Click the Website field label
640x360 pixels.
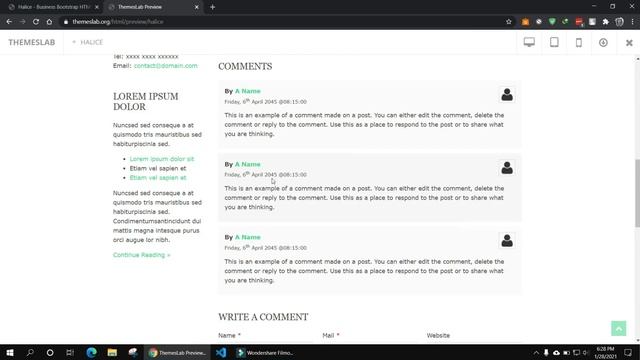[x=438, y=336]
